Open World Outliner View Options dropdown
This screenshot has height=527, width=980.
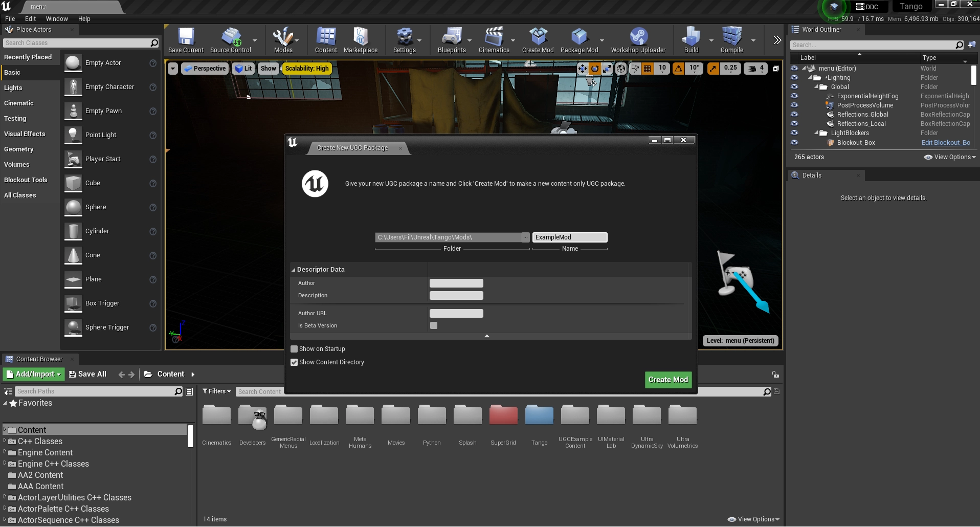click(x=950, y=157)
